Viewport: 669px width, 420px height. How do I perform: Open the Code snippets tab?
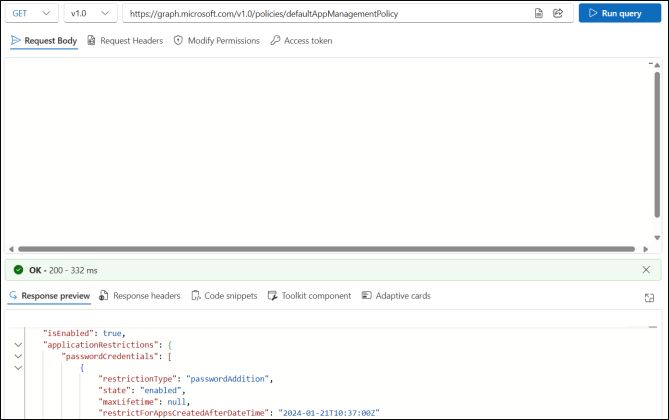224,296
